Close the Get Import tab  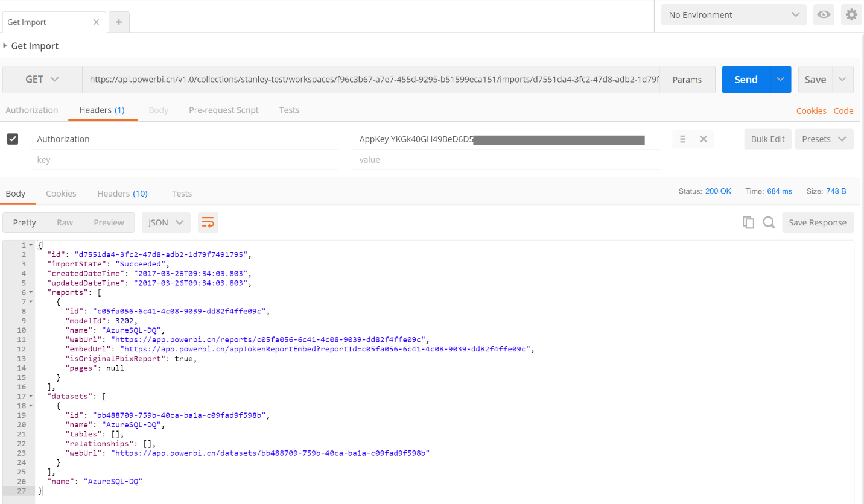coord(96,22)
